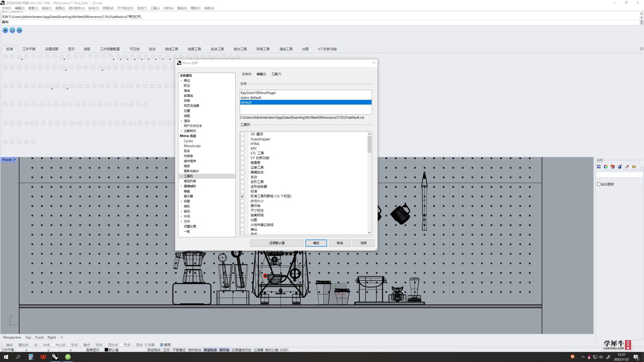
Task: Click the toolbar list vertical scrollbar thumb
Action: (x=369, y=144)
